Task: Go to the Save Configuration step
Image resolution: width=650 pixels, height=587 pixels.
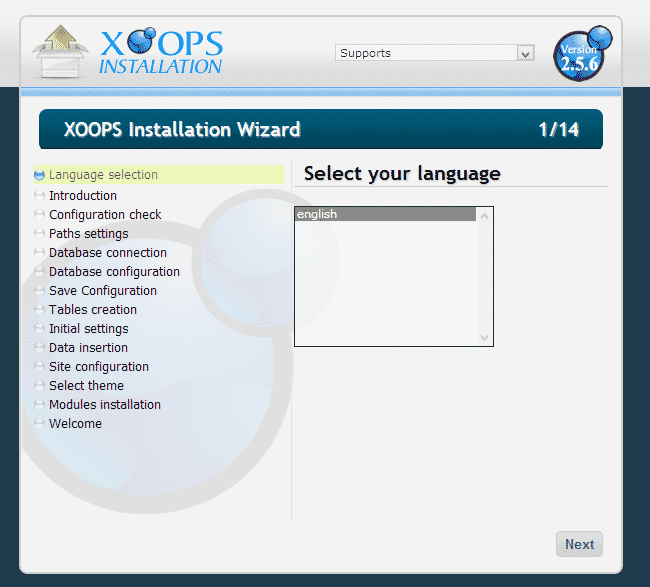Action: (x=103, y=291)
